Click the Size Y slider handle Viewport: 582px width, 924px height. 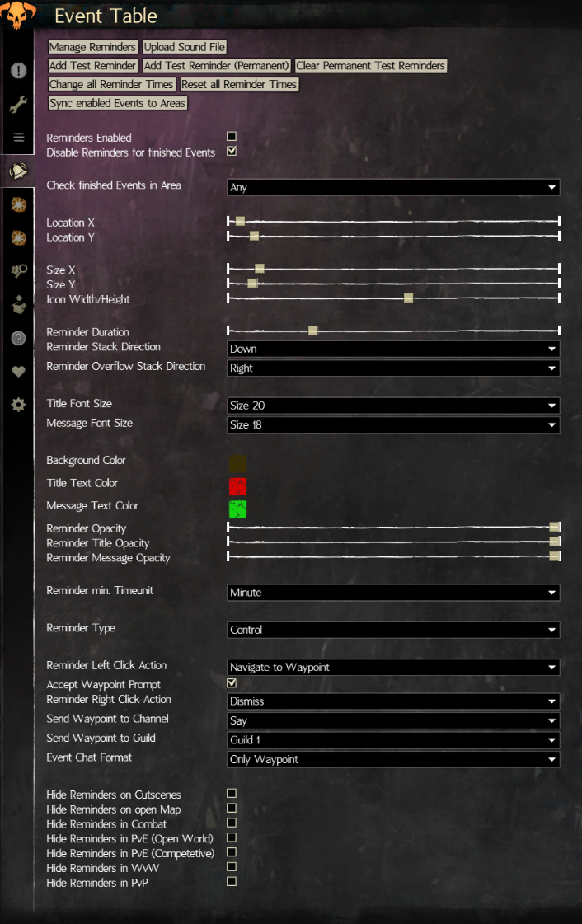252,283
